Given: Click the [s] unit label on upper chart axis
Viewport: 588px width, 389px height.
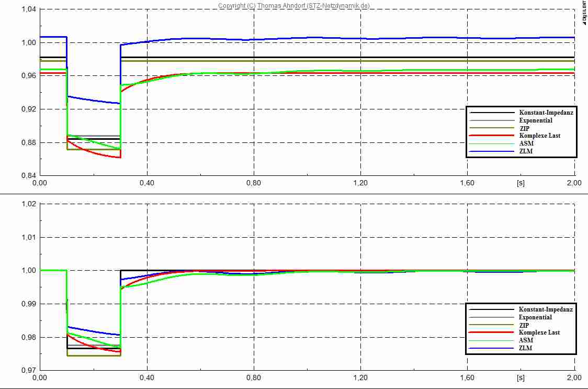Looking at the screenshot, I should tap(521, 183).
